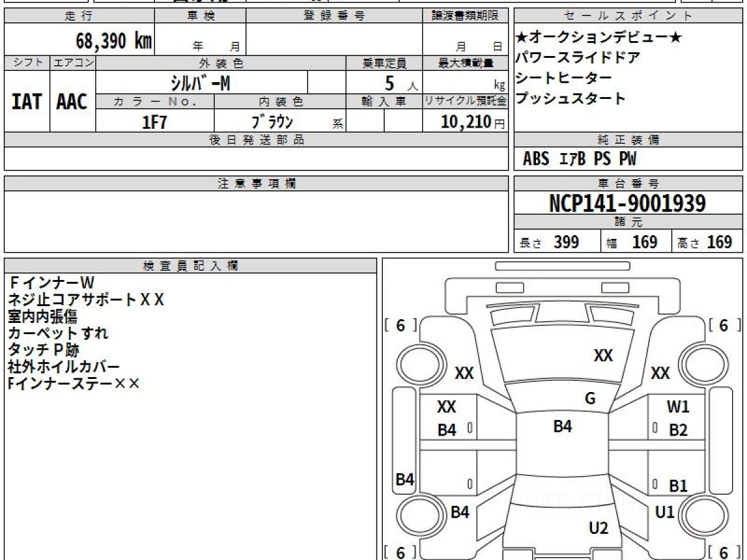
Task: Click the 車台番号 header
Action: 629,184
